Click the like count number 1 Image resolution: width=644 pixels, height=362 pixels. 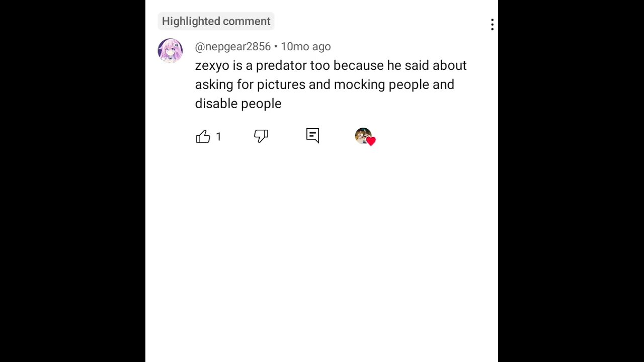click(218, 137)
